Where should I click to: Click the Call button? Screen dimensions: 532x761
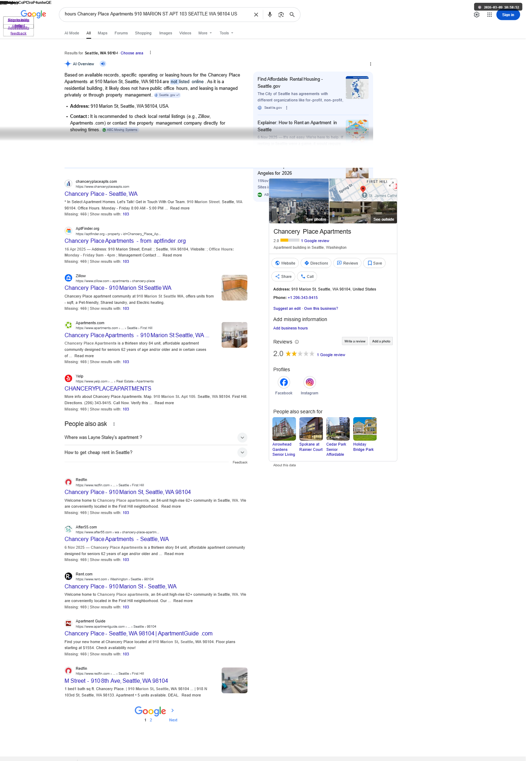click(x=307, y=276)
